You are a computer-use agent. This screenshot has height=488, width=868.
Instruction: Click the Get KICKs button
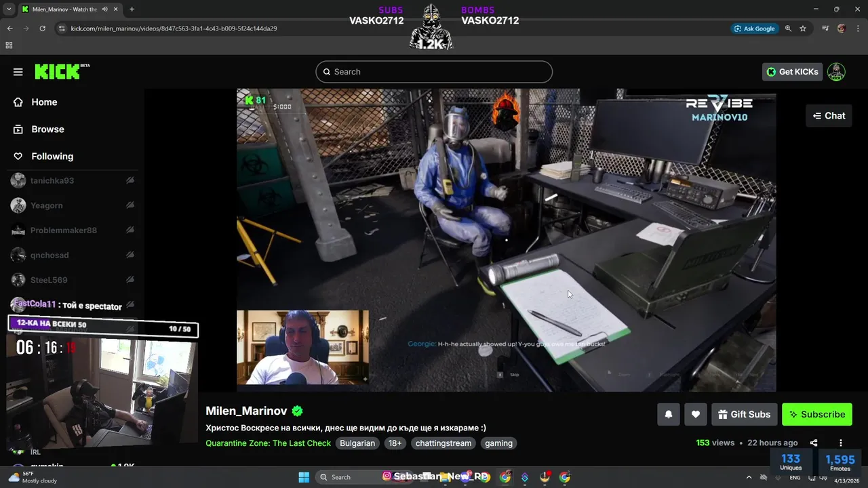(792, 72)
